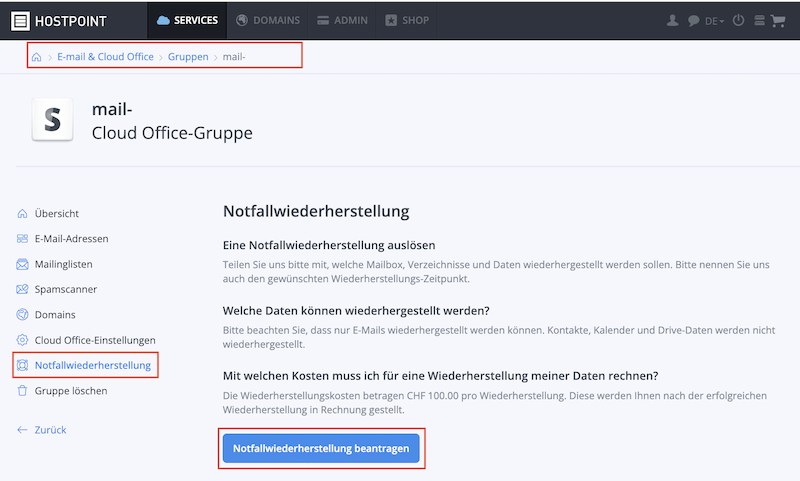The width and height of the screenshot is (800, 481).
Task: Click the Cloud Office-Gruppe title text
Action: pos(172,133)
